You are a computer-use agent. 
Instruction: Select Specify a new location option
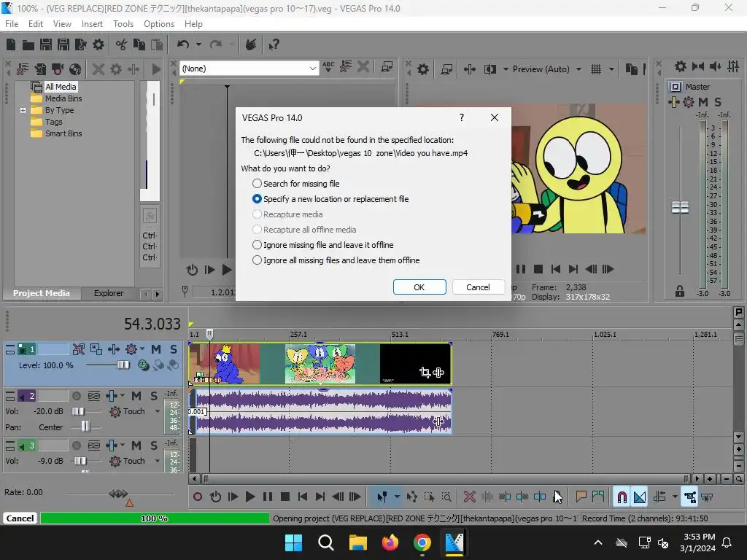point(330,199)
